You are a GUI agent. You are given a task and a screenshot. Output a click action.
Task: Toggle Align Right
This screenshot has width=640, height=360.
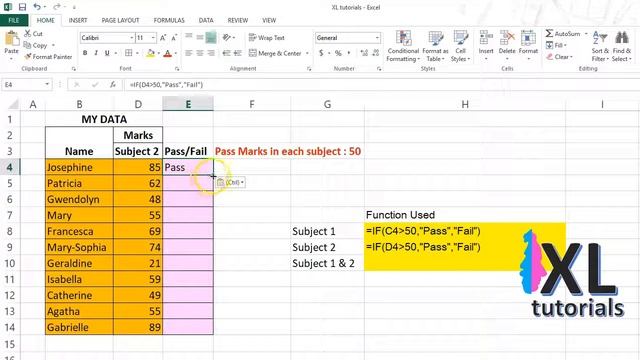(x=211, y=53)
